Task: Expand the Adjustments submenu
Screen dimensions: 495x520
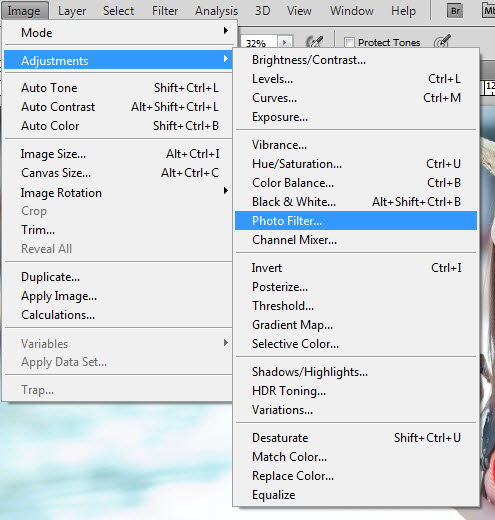Action: 118,60
